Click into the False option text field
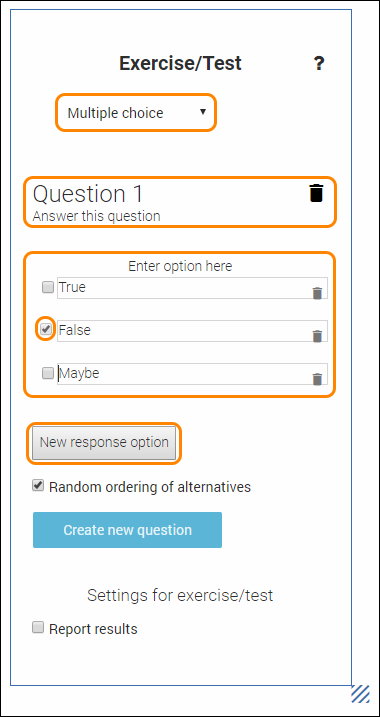 pos(192,331)
